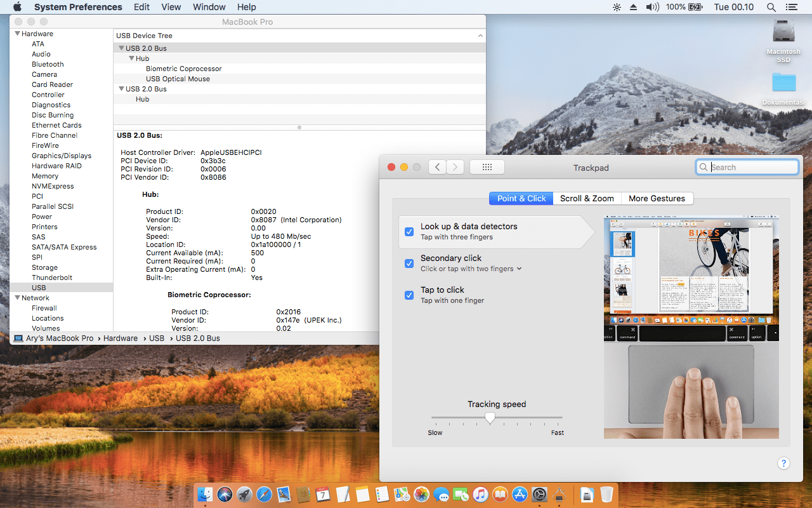
Task: Click the USB Device Tree header chevron
Action: coord(480,36)
